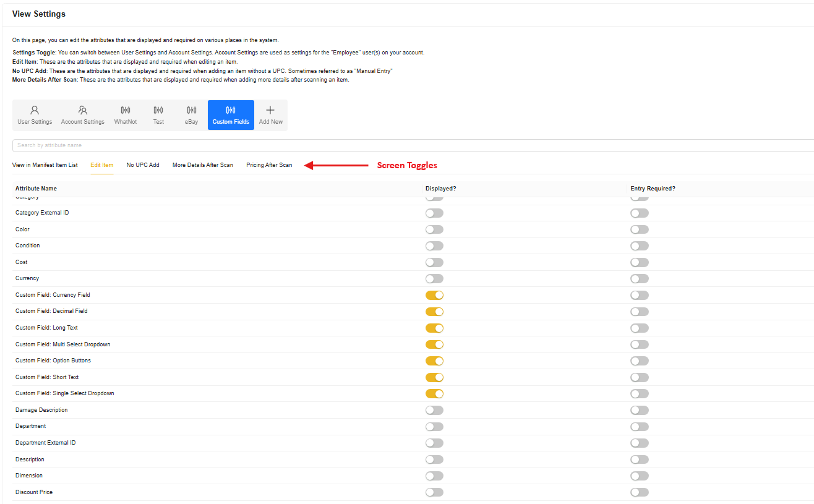Open More Details After Scan tab
The image size is (814, 504).
click(x=203, y=165)
